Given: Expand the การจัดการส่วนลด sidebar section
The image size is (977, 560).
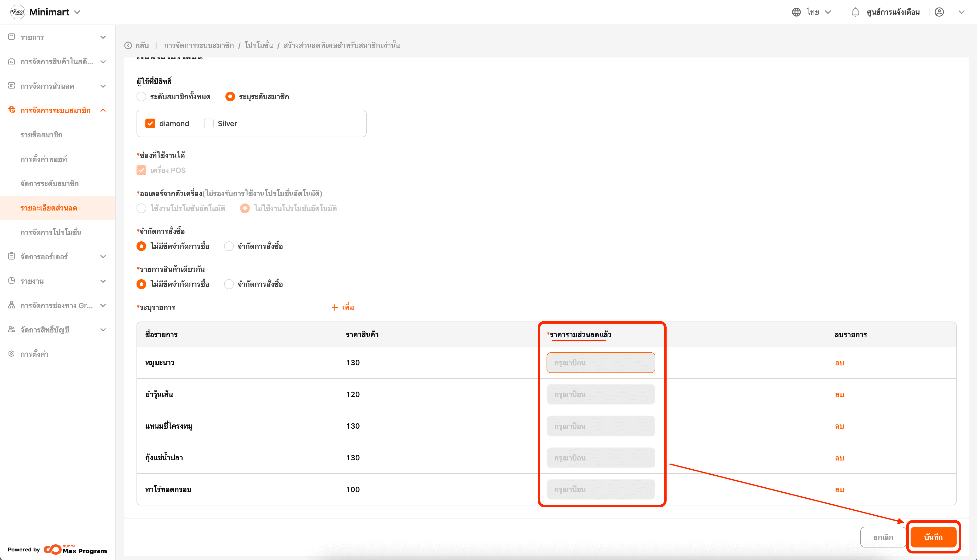Looking at the screenshot, I should click(103, 86).
